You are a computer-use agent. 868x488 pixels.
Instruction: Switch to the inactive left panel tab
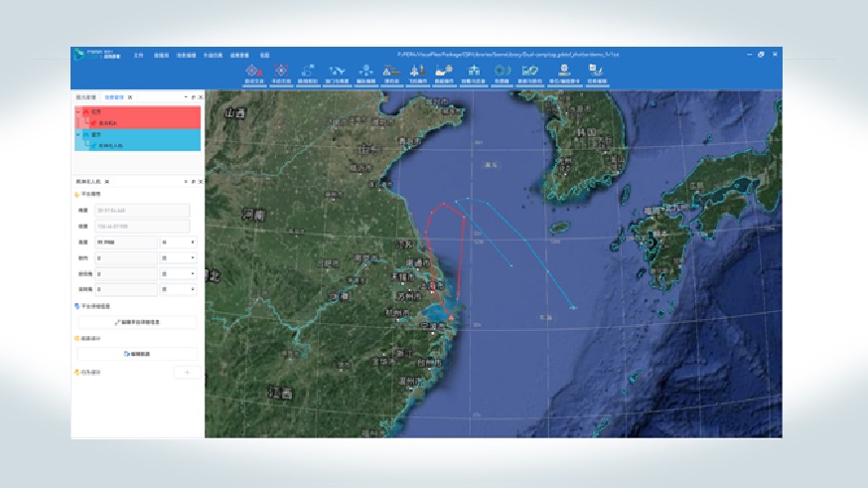[x=85, y=98]
